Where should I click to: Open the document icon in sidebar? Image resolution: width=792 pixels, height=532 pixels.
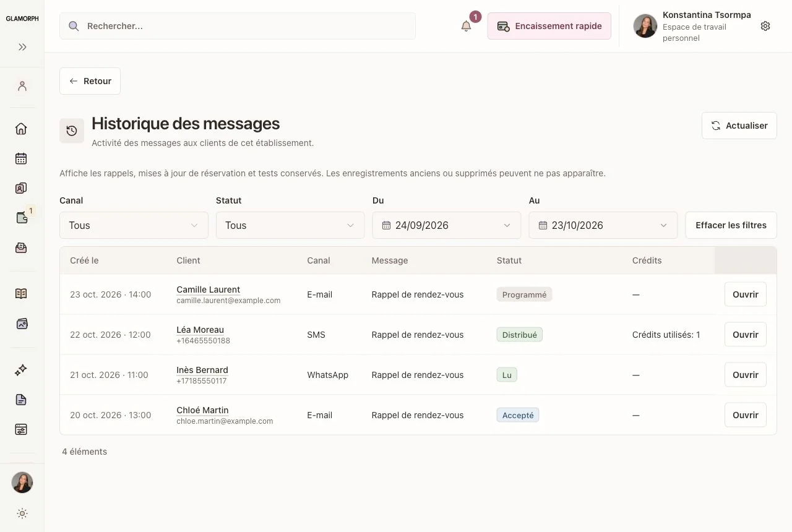click(21, 400)
